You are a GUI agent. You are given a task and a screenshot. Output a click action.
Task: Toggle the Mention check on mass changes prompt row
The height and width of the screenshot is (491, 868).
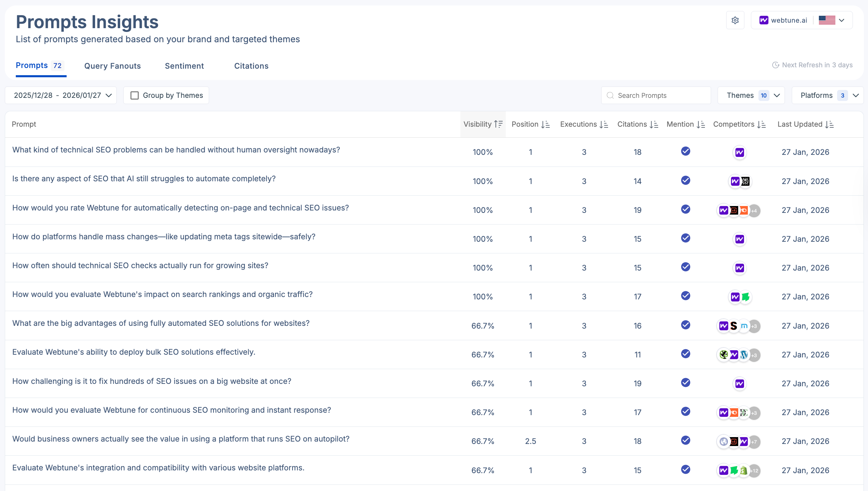tap(685, 238)
